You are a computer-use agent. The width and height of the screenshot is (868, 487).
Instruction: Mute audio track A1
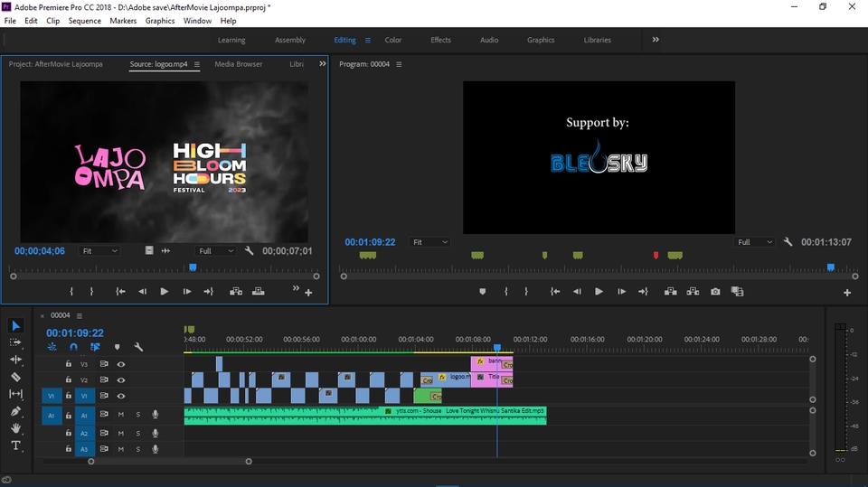coord(121,415)
